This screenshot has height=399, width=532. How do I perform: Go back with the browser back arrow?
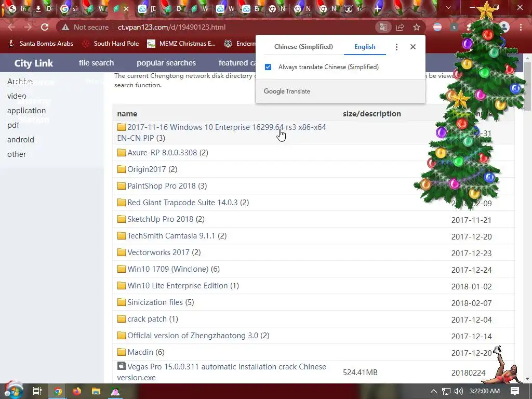11,27
